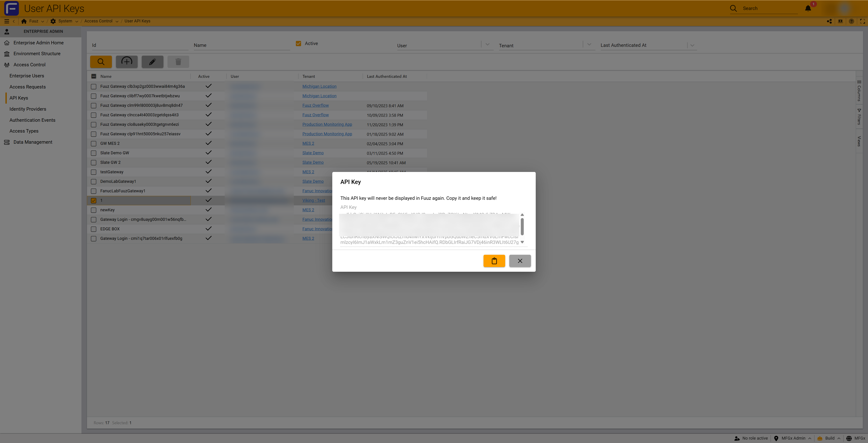This screenshot has height=443, width=868.
Task: Click the top bar search magnifier icon
Action: (733, 8)
